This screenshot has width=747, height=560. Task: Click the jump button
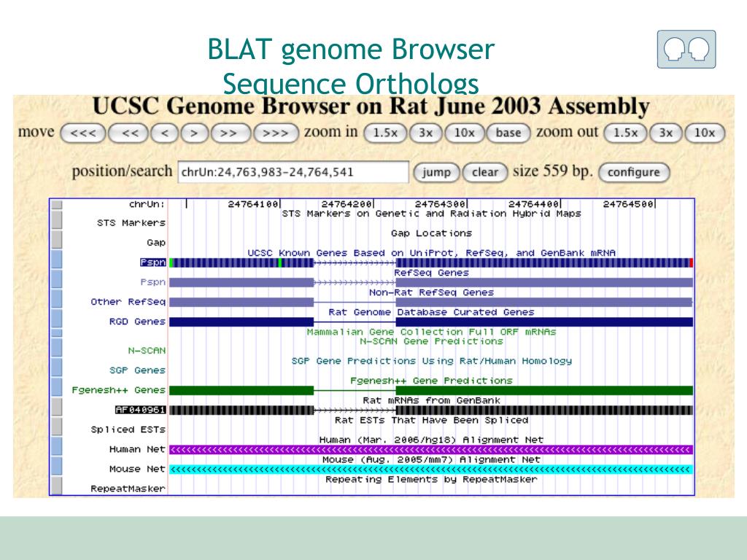click(436, 172)
